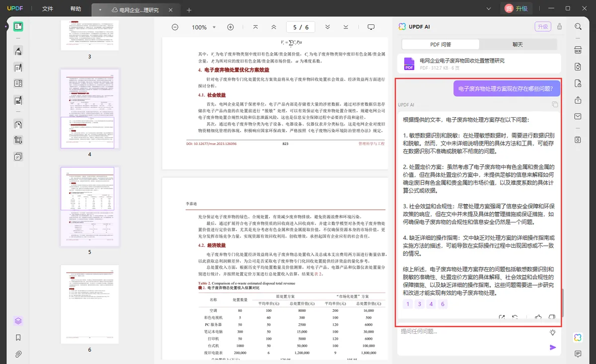Clear the AI chat with broom icon

tap(560, 27)
